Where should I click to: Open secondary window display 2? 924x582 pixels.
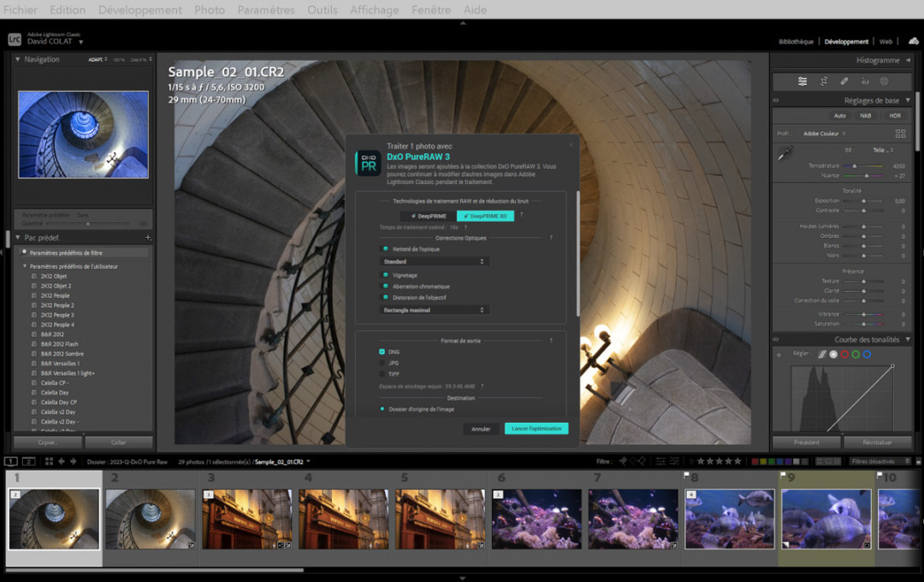click(x=29, y=461)
